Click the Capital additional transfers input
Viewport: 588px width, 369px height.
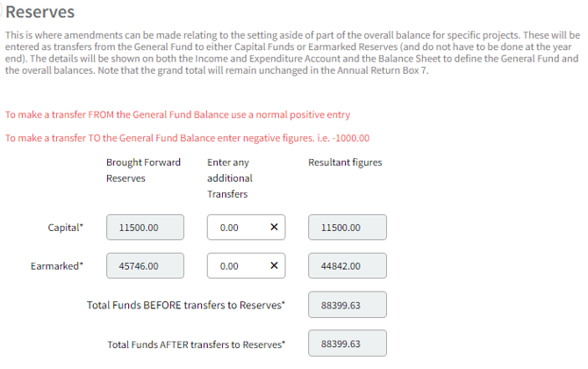pyautogui.click(x=237, y=228)
